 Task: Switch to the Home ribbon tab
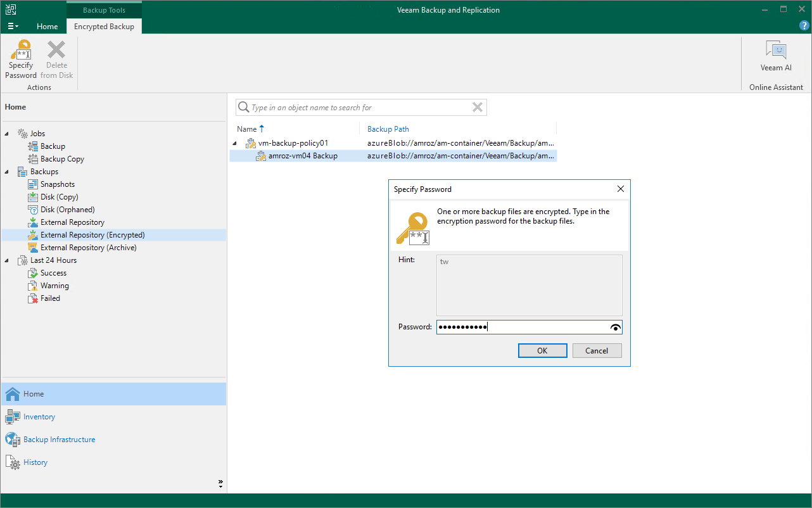point(48,27)
